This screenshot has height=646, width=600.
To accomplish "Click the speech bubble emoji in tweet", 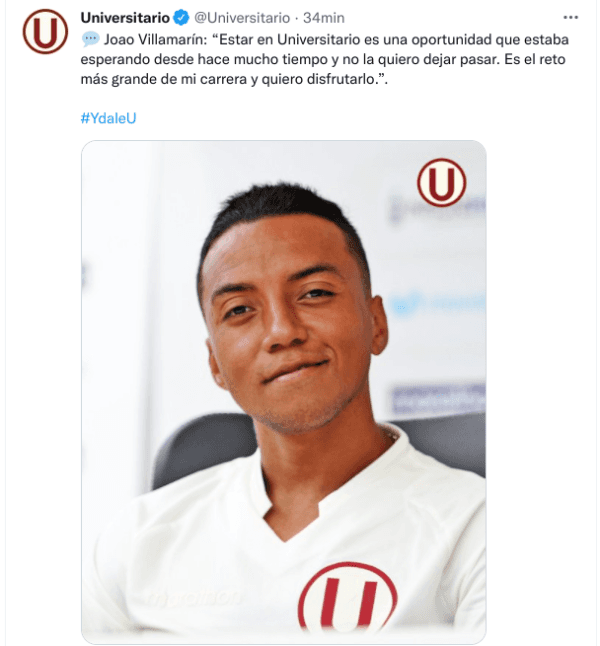I will pos(90,39).
